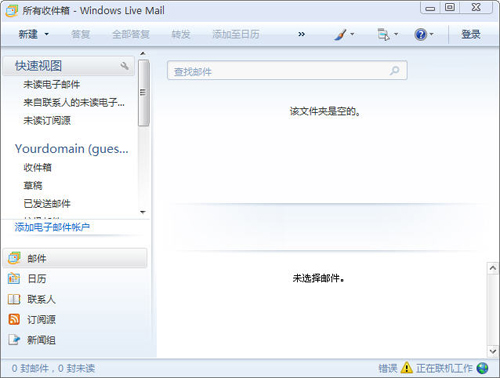
Task: Select Unread email (未读电子邮件)
Action: [x=52, y=84]
